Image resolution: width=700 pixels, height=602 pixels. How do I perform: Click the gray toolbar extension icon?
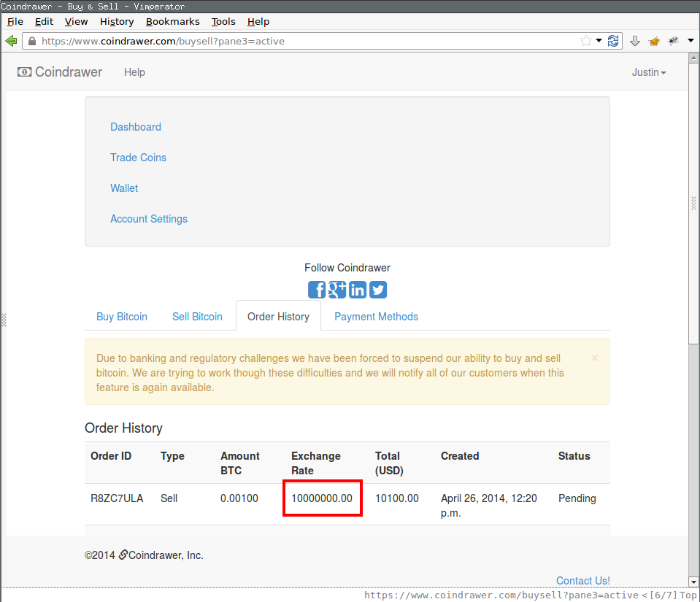click(x=673, y=41)
